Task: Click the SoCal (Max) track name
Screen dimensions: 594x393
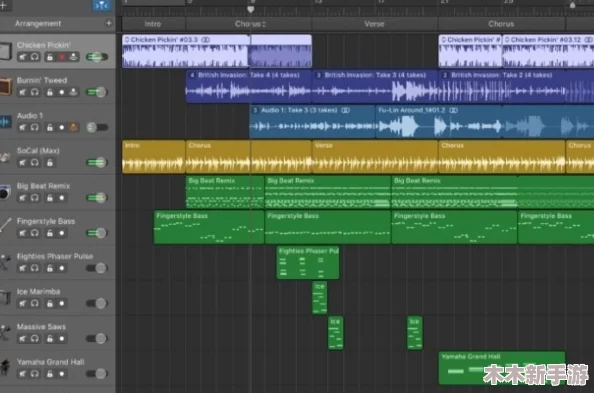Action: click(38, 151)
